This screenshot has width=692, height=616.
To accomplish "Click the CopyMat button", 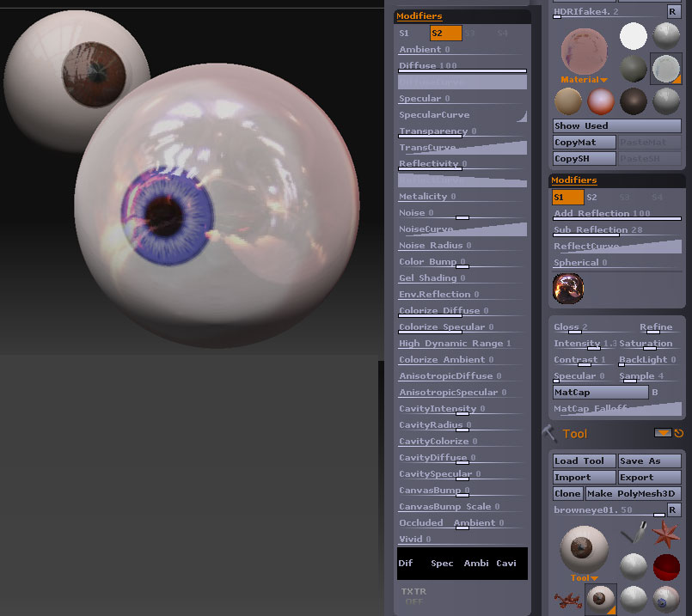I will click(584, 142).
